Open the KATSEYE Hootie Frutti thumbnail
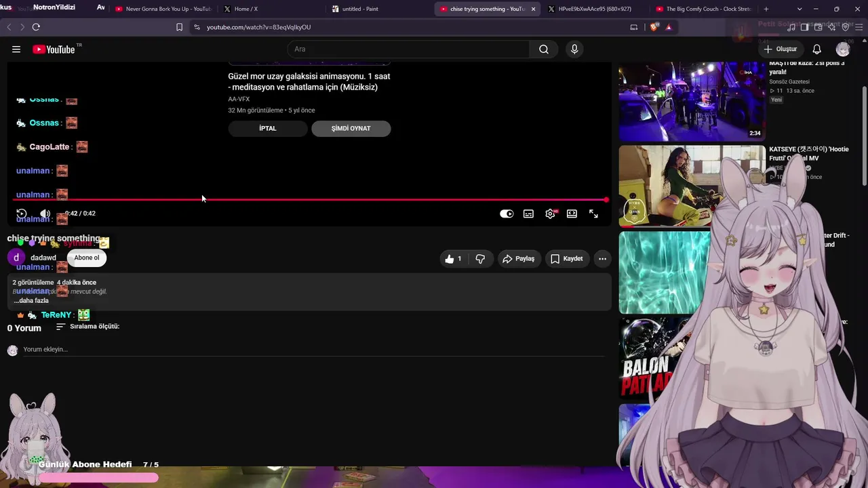868x488 pixels. pos(692,185)
